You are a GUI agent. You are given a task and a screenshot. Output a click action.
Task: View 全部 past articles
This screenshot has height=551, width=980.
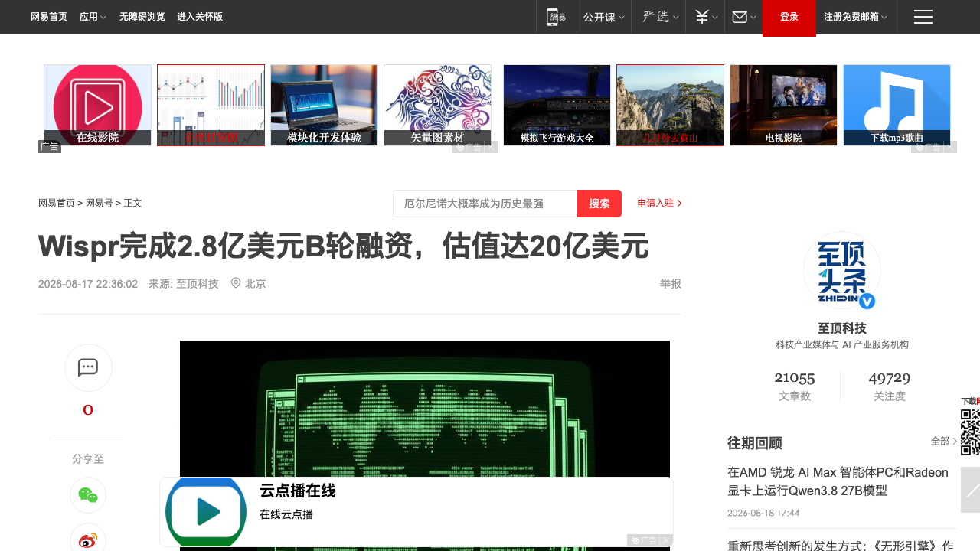coord(944,442)
